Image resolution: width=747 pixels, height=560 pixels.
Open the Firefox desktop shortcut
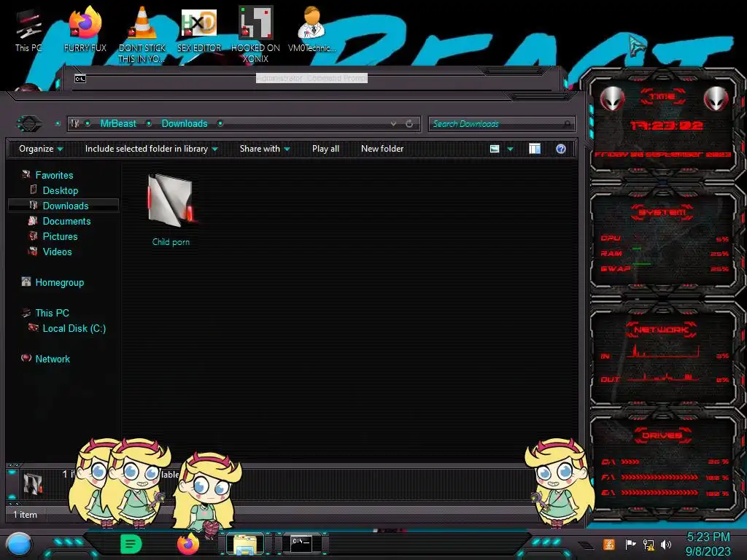pos(85,29)
